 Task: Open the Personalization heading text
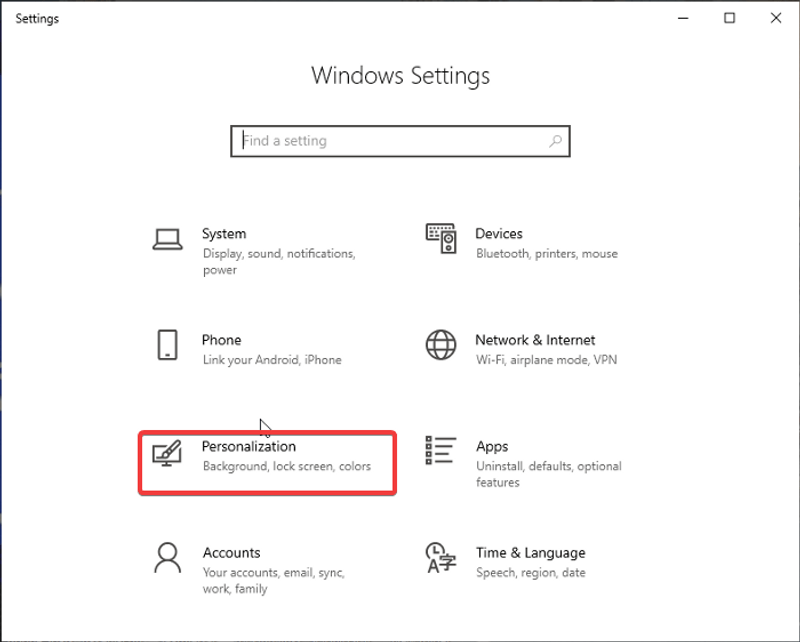click(249, 446)
